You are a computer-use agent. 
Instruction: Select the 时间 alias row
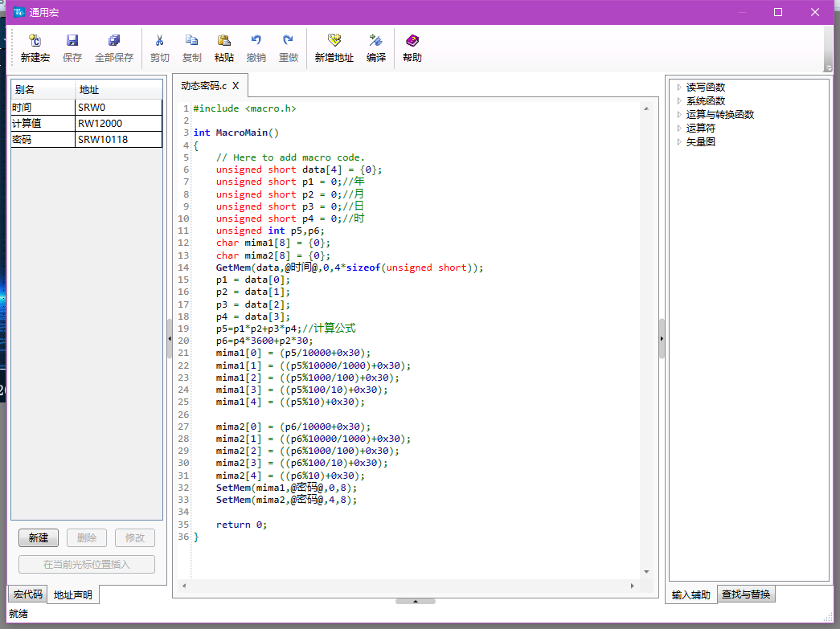pyautogui.click(x=87, y=108)
